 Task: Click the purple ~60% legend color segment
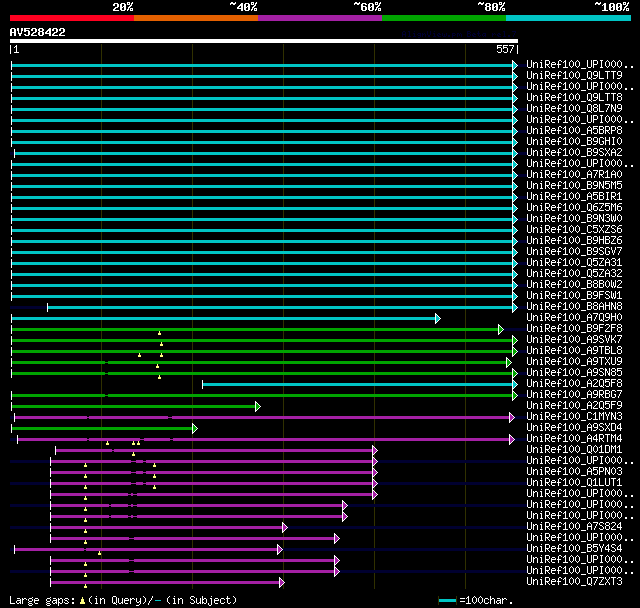(x=320, y=18)
